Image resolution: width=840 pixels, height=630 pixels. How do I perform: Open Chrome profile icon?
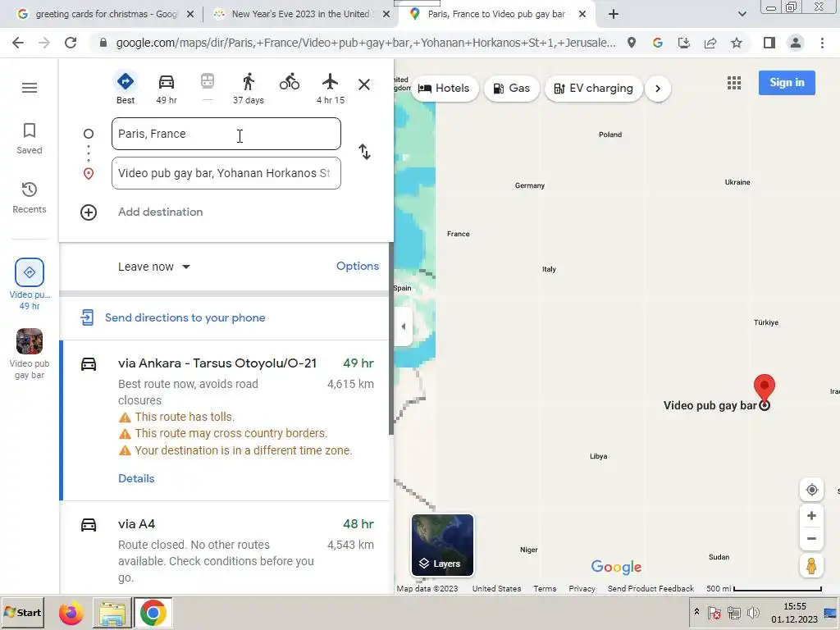pos(796,43)
